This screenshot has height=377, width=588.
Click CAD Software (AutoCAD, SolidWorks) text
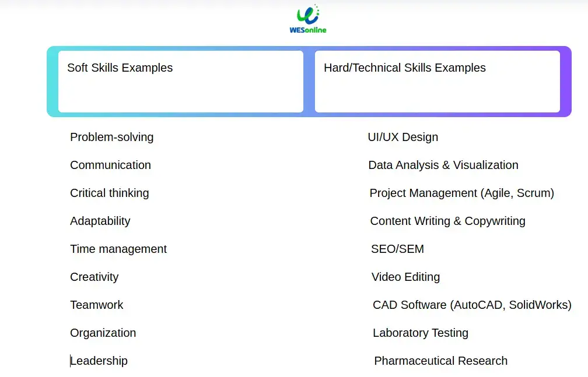pyautogui.click(x=472, y=305)
